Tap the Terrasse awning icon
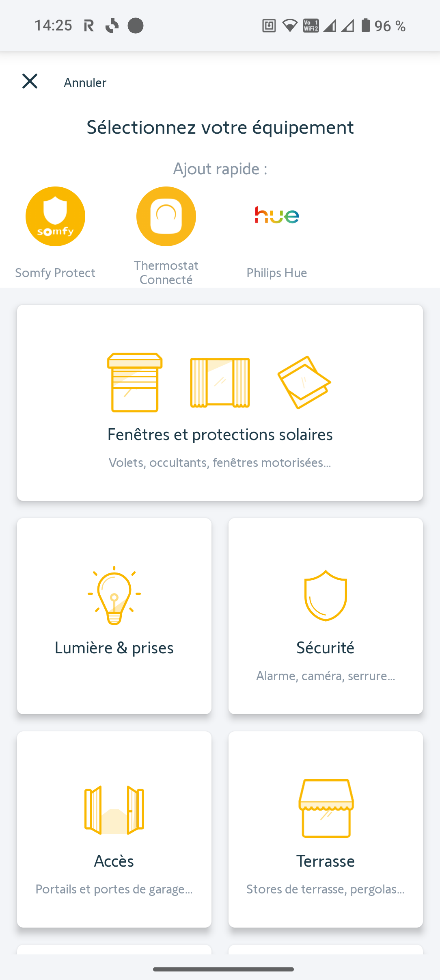440x980 pixels. [x=326, y=808]
